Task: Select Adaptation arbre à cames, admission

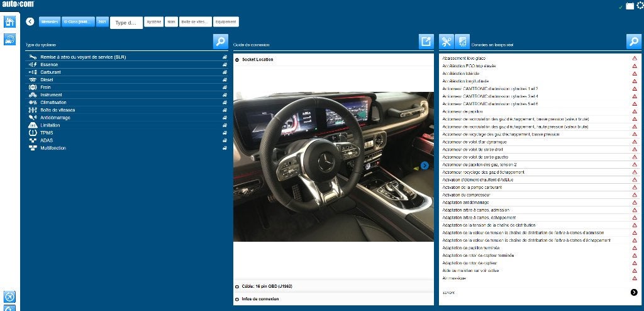Action: click(540, 210)
